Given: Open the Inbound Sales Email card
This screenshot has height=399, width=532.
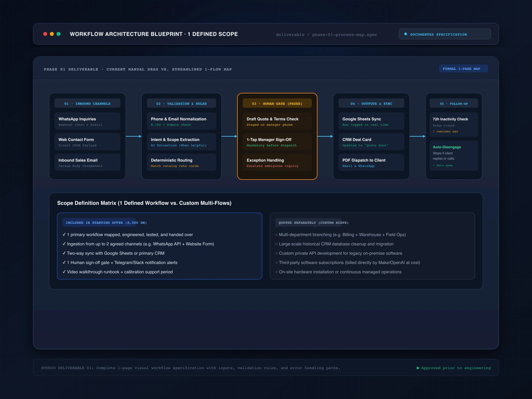Looking at the screenshot, I should [87, 162].
